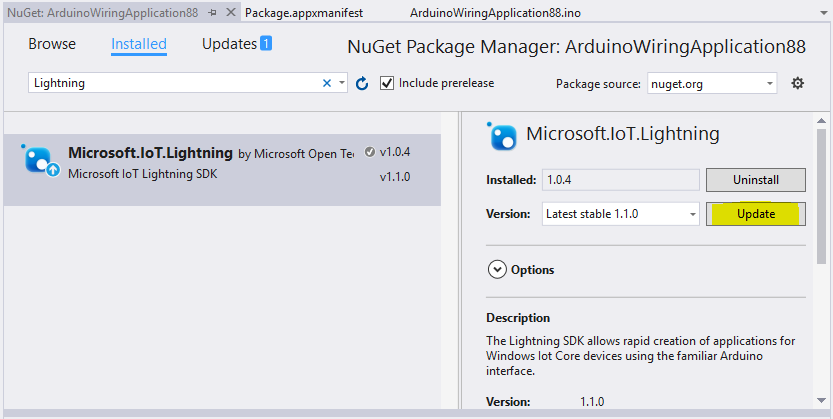Click the Updates count badge 1

click(x=266, y=43)
